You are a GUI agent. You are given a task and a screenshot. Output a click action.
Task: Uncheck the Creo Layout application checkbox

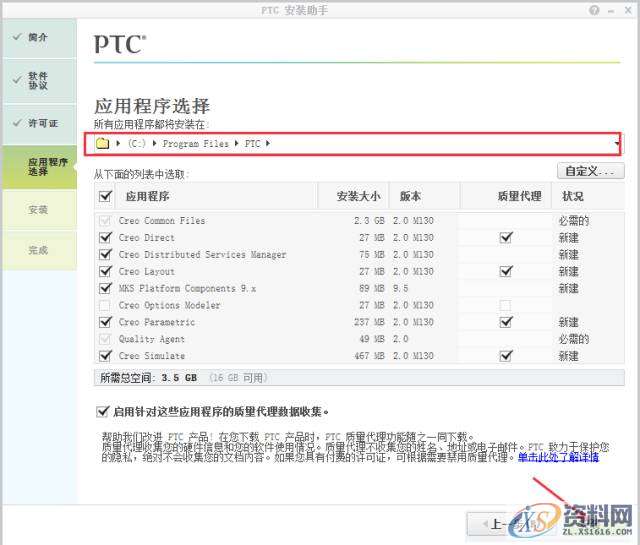click(105, 271)
